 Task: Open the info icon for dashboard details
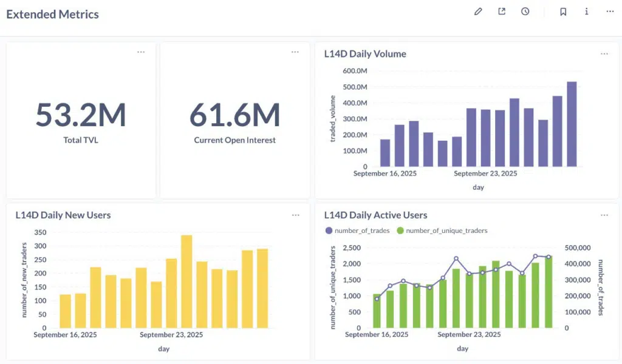pyautogui.click(x=586, y=12)
